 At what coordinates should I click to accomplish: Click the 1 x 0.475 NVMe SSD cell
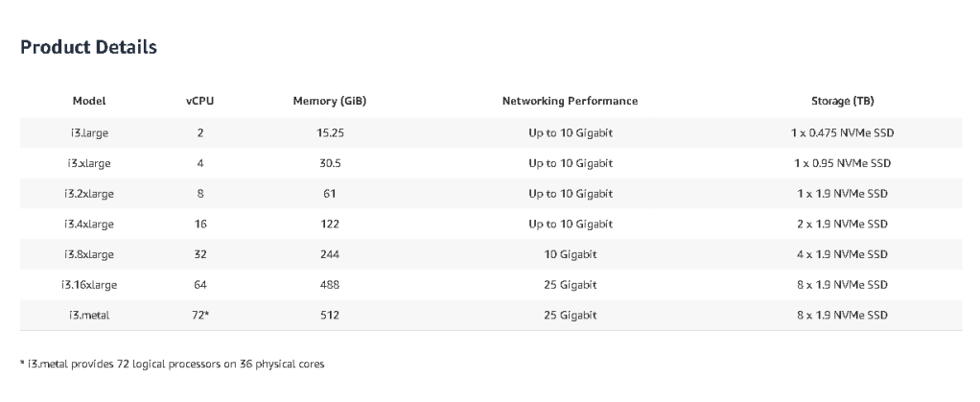point(842,132)
